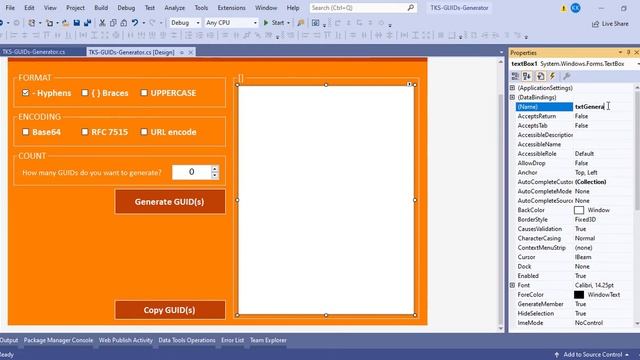Open the Start button dropdown arrow
The image size is (640, 360).
coord(288,23)
